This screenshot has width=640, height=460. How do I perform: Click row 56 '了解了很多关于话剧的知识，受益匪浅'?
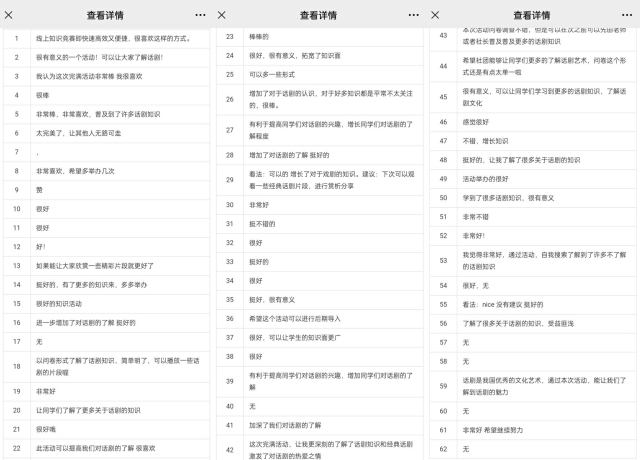pyautogui.click(x=518, y=324)
